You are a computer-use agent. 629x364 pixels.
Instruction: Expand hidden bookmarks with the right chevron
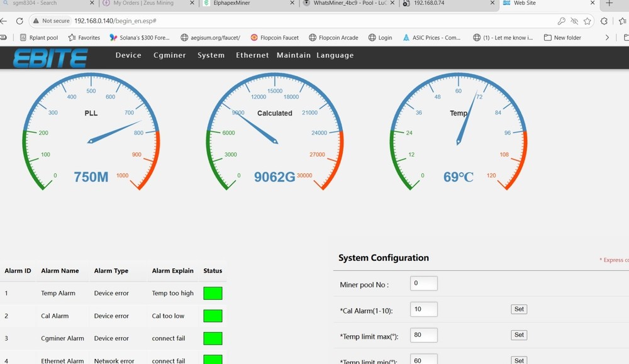click(606, 37)
